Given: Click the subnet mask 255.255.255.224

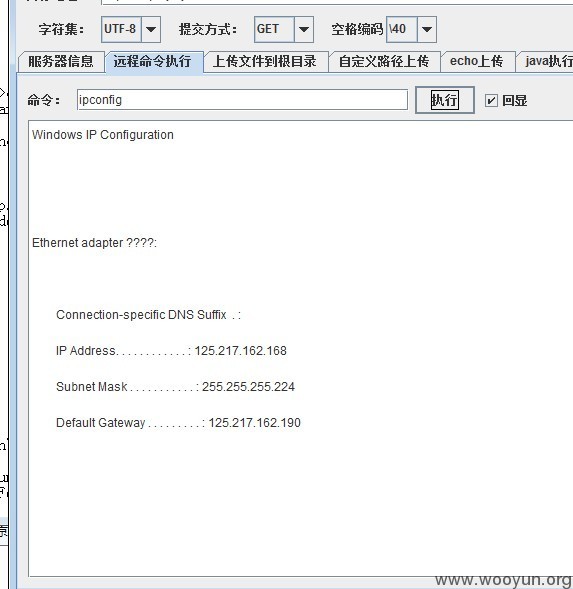Looking at the screenshot, I should pos(248,387).
